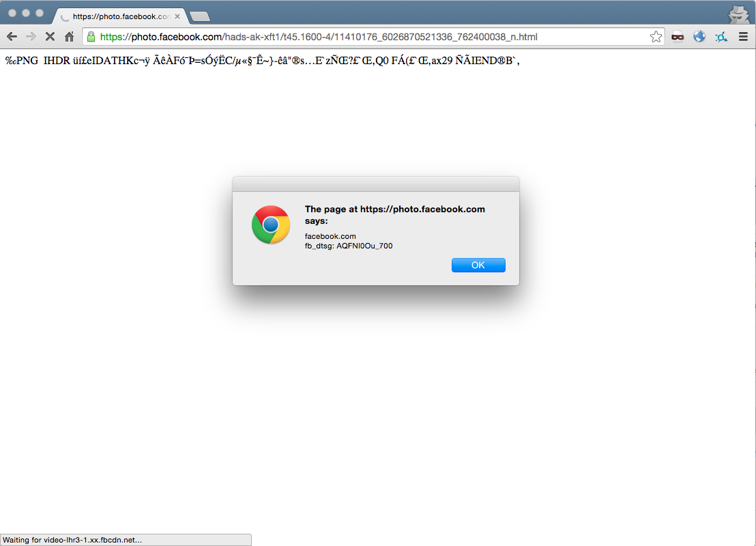Click the garbled PNG IHDR page text
The height and width of the screenshot is (546, 756).
(x=262, y=61)
